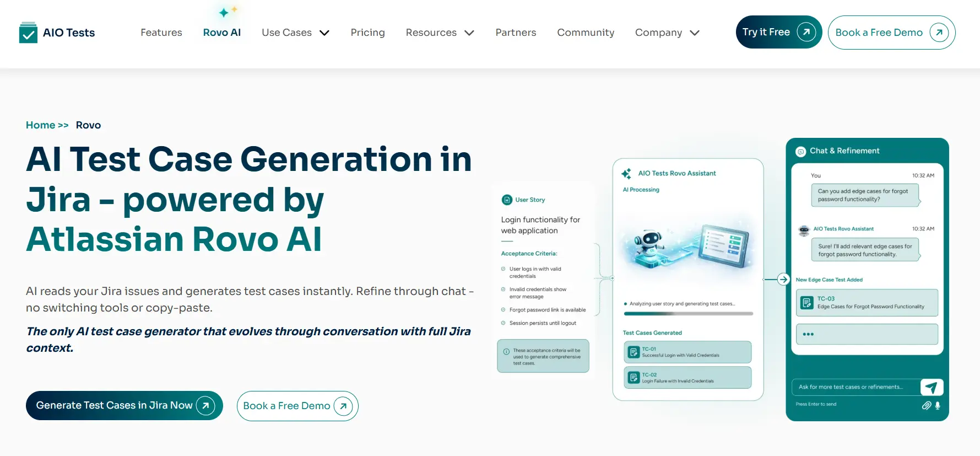Click arrow icon in header Book a Free Demo
The width and height of the screenshot is (980, 456).
(939, 33)
